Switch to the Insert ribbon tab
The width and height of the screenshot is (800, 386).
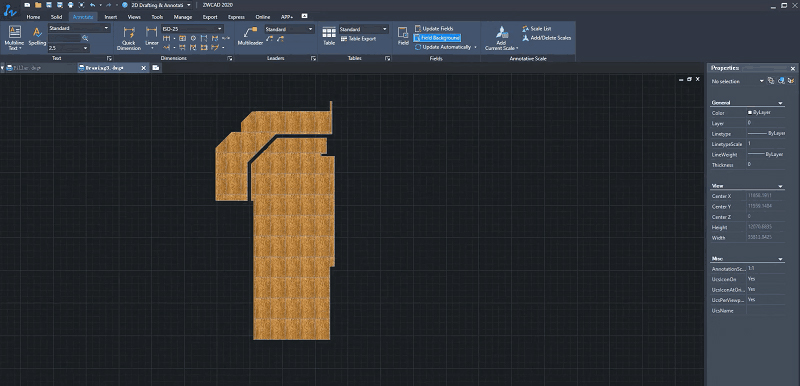(x=111, y=17)
